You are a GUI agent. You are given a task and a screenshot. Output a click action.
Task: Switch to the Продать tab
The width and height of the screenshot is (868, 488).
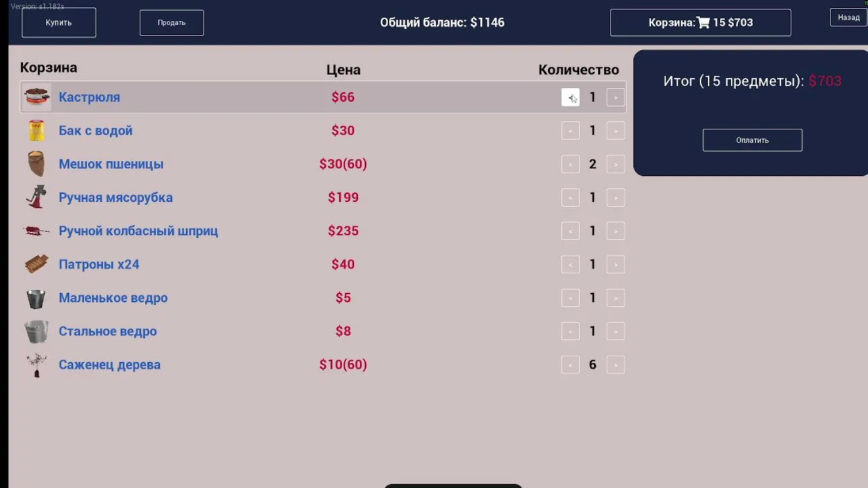(172, 22)
